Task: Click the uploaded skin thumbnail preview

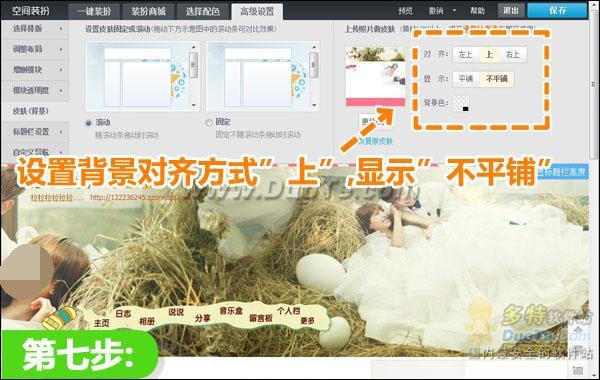Action: pos(375,76)
